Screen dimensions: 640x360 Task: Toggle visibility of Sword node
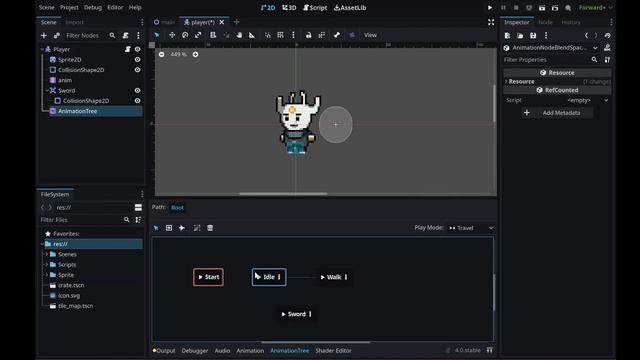[x=138, y=91]
